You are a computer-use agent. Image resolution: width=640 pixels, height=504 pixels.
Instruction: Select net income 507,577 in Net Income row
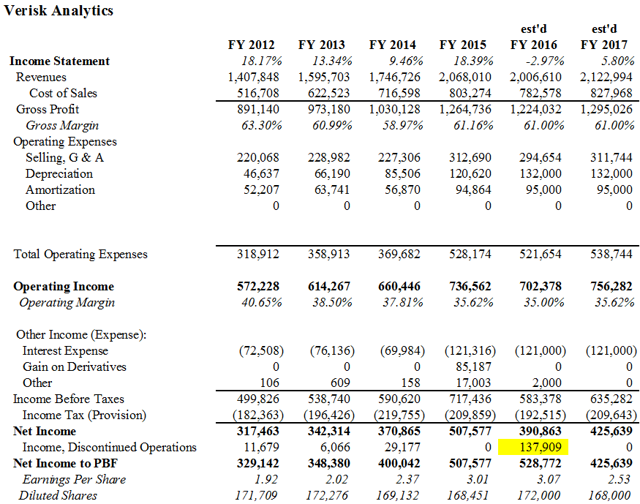(x=470, y=431)
